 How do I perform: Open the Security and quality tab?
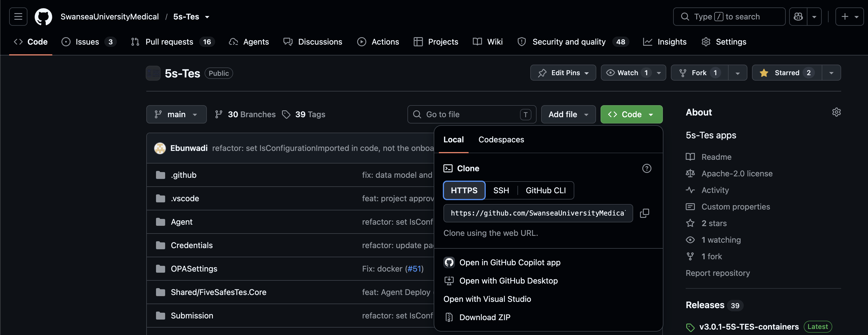point(573,42)
